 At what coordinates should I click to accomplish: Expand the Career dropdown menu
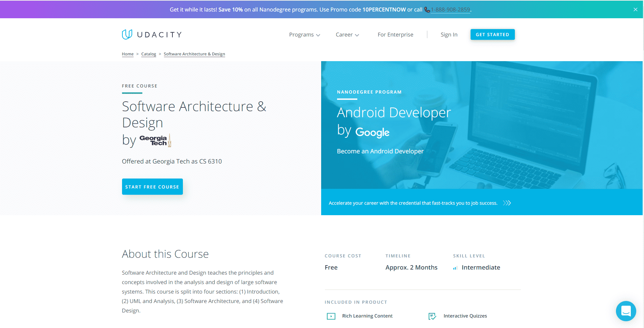347,34
